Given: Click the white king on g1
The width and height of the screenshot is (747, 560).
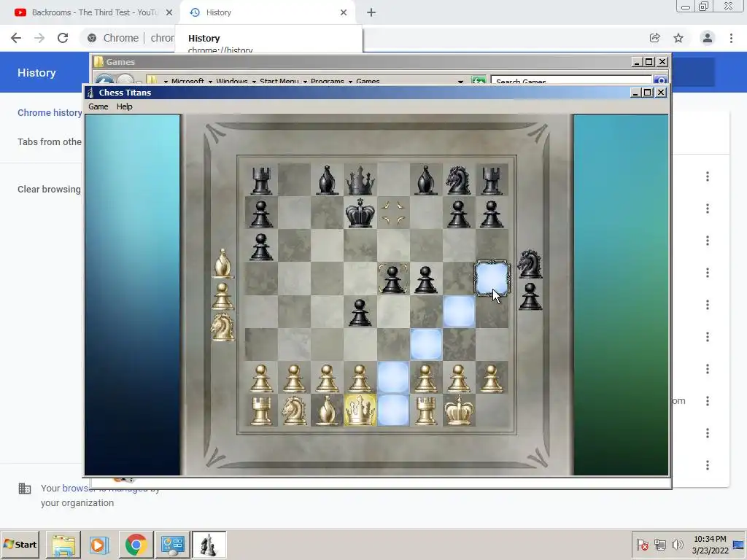Looking at the screenshot, I should click(x=458, y=410).
